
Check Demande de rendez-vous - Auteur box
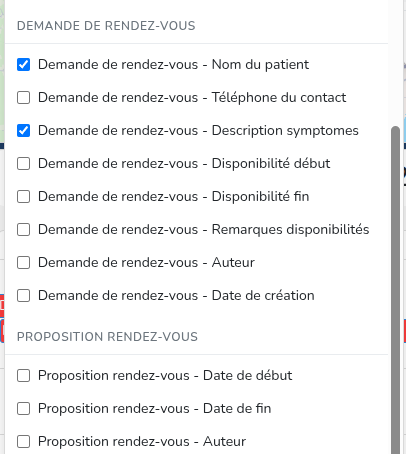(24, 263)
